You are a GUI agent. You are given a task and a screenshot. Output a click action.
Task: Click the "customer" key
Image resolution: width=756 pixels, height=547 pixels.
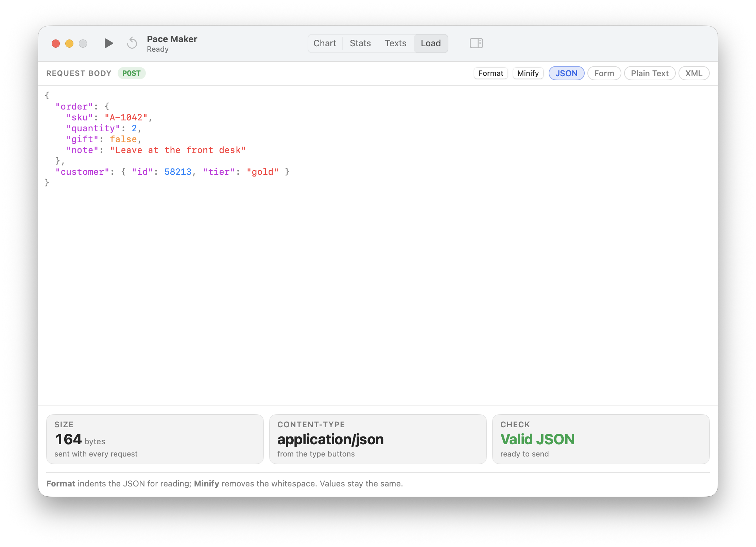pyautogui.click(x=82, y=172)
